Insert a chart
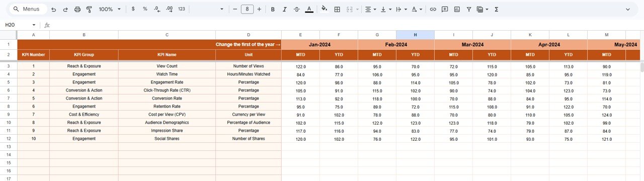This screenshot has height=181, width=644. tap(457, 9)
